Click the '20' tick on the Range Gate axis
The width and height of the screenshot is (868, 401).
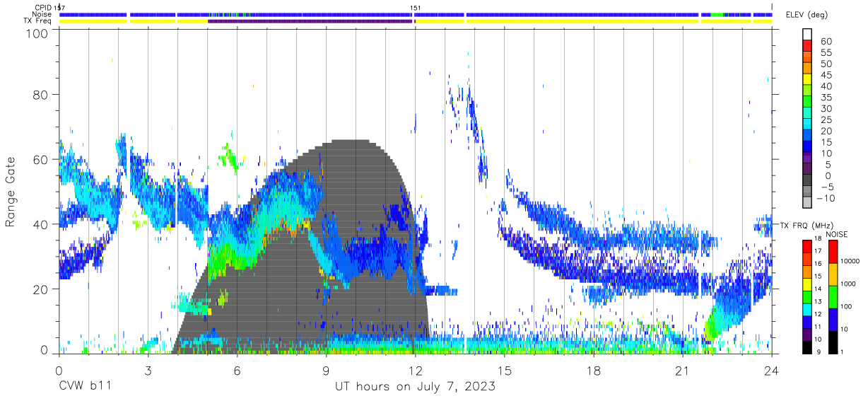(x=42, y=289)
